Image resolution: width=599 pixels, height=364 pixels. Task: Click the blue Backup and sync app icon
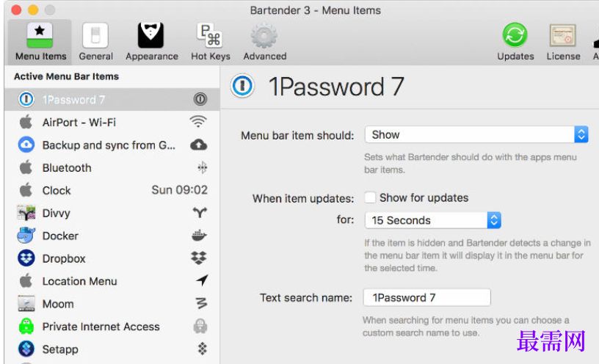click(26, 145)
